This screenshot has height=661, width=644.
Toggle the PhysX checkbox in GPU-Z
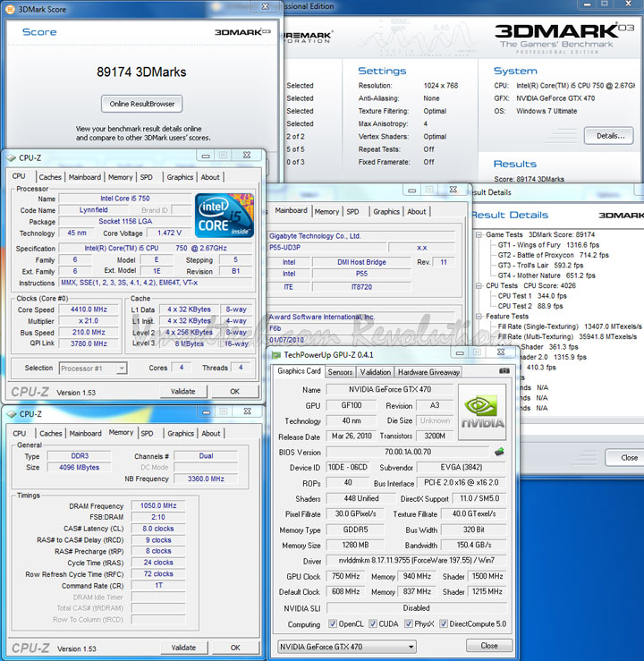(409, 623)
